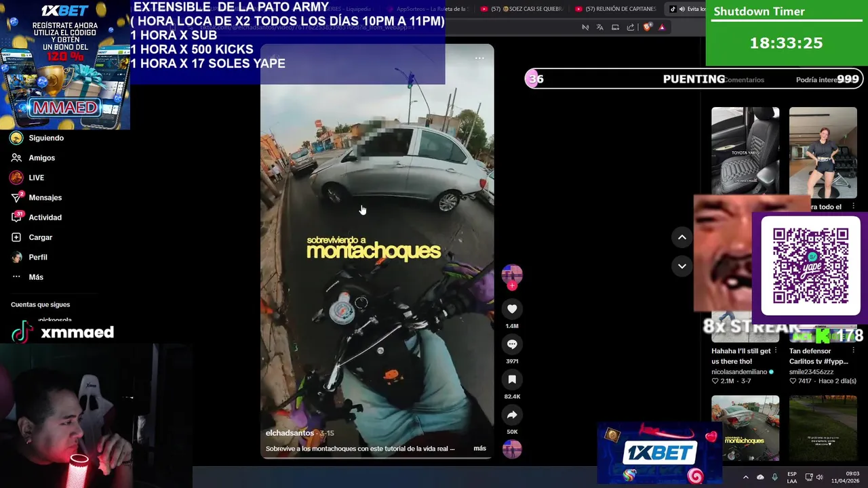Screen dimensions: 868x488
Task: Open the volume speaker tray icon
Action: (x=819, y=477)
